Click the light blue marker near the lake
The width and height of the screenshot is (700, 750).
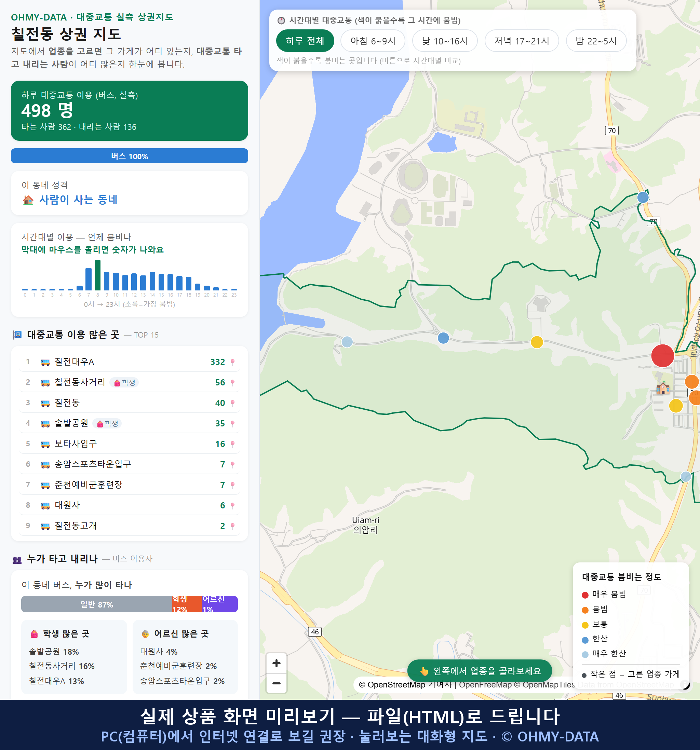pyautogui.click(x=347, y=342)
